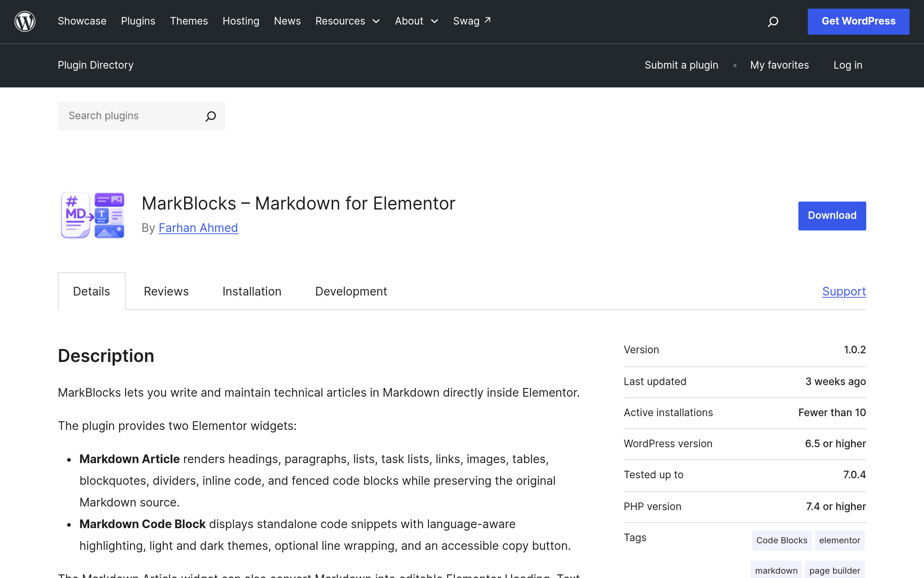924x578 pixels.
Task: Open the News page
Action: coord(287,21)
